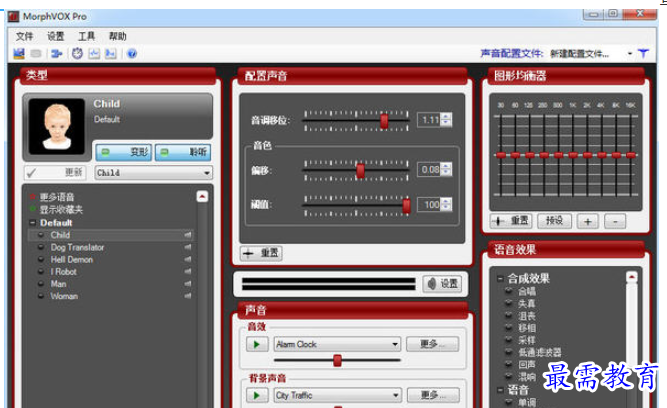667x408 pixels.
Task: Click the speaker icon on Man row
Action: point(188,284)
